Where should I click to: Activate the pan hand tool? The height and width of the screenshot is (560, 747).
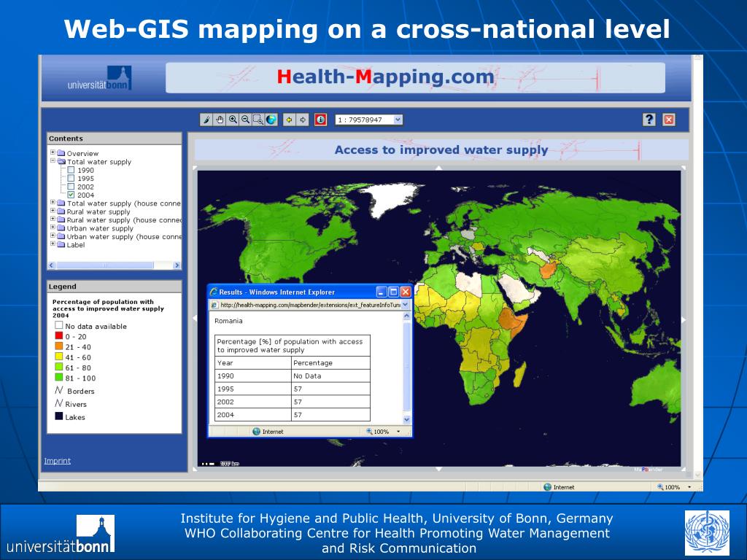pos(219,120)
